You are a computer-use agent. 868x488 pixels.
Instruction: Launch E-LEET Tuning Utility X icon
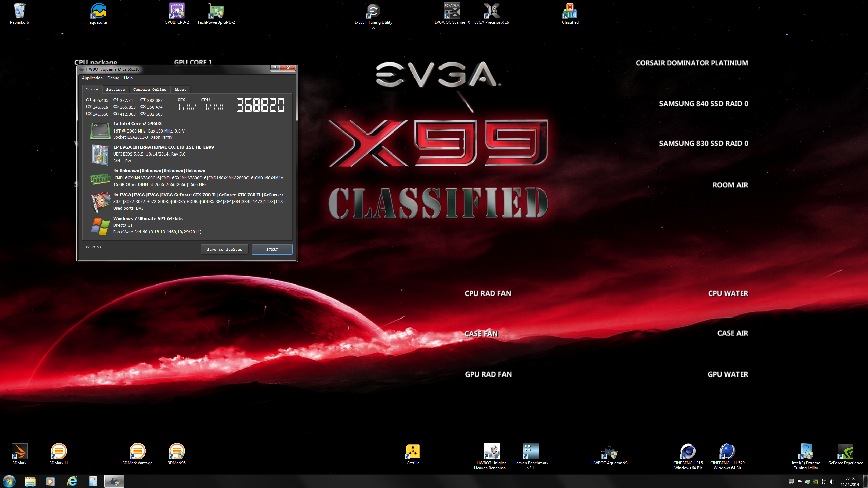tap(373, 16)
